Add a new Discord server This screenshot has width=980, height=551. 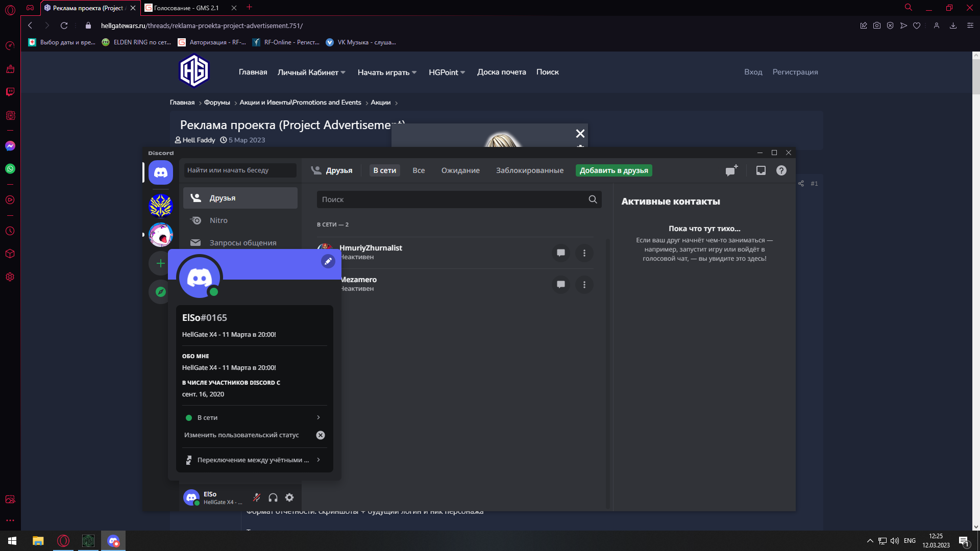(160, 263)
